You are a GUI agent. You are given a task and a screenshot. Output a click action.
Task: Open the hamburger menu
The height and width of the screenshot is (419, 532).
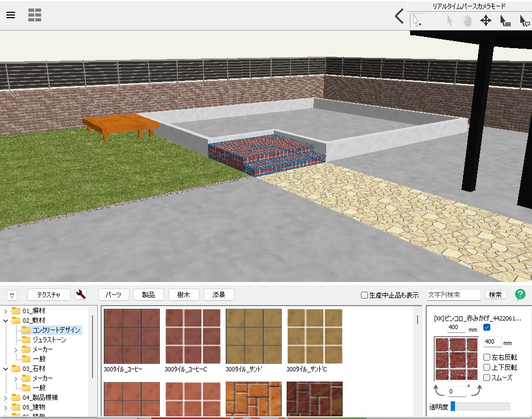(x=11, y=15)
